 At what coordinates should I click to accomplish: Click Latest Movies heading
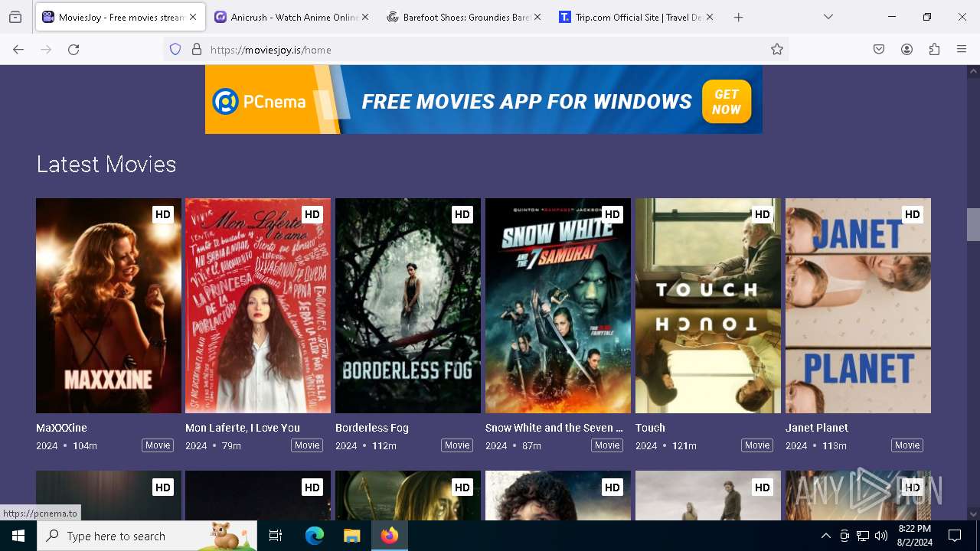(x=106, y=165)
